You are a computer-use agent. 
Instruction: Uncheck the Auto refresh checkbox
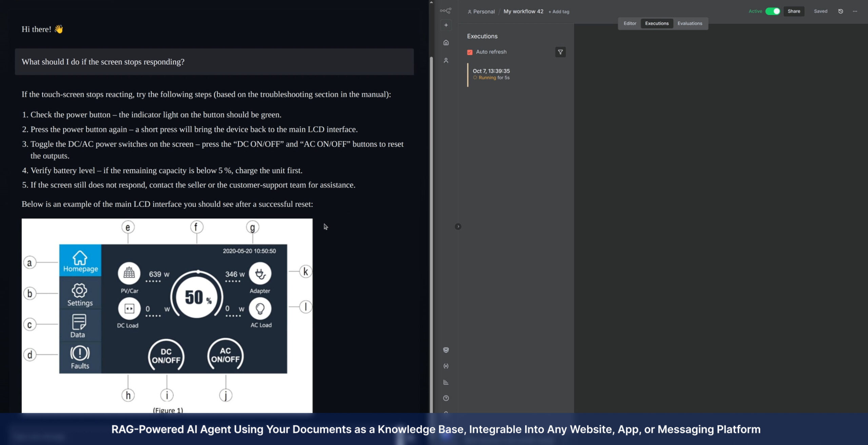[470, 52]
